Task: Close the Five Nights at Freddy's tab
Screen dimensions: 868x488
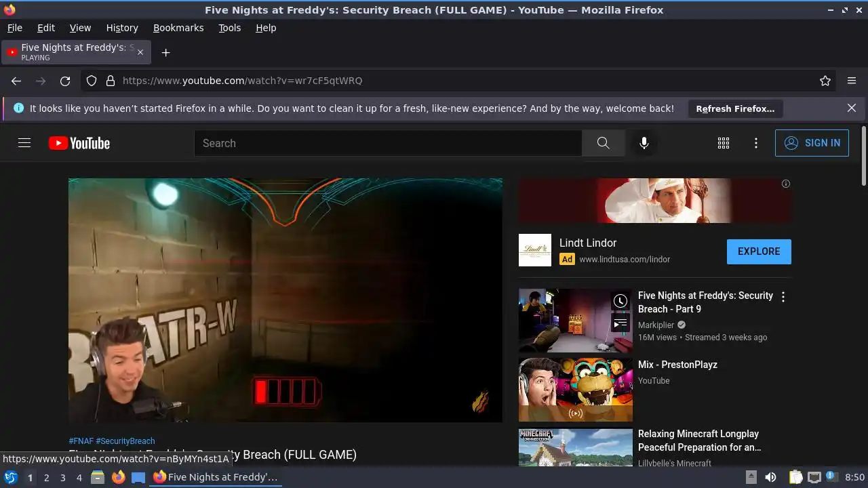Action: point(140,52)
